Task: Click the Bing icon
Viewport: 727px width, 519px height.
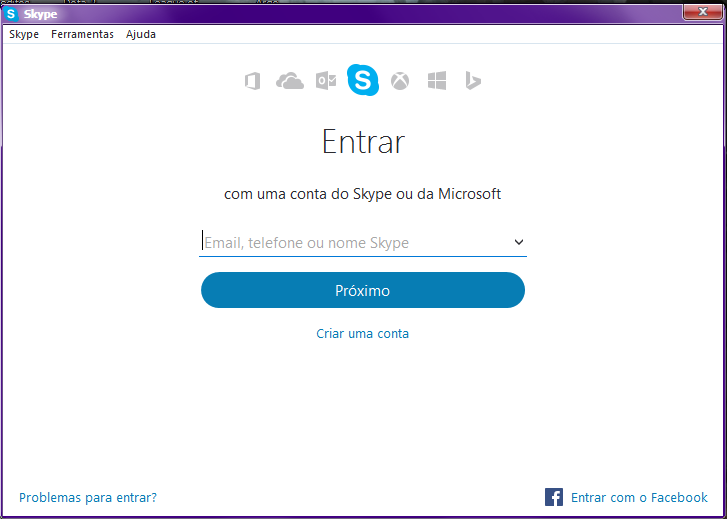Action: coord(473,81)
